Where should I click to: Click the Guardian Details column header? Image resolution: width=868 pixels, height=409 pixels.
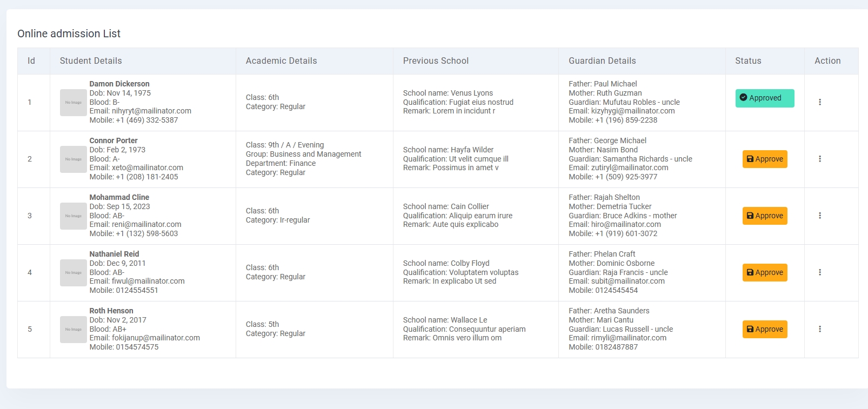[602, 61]
